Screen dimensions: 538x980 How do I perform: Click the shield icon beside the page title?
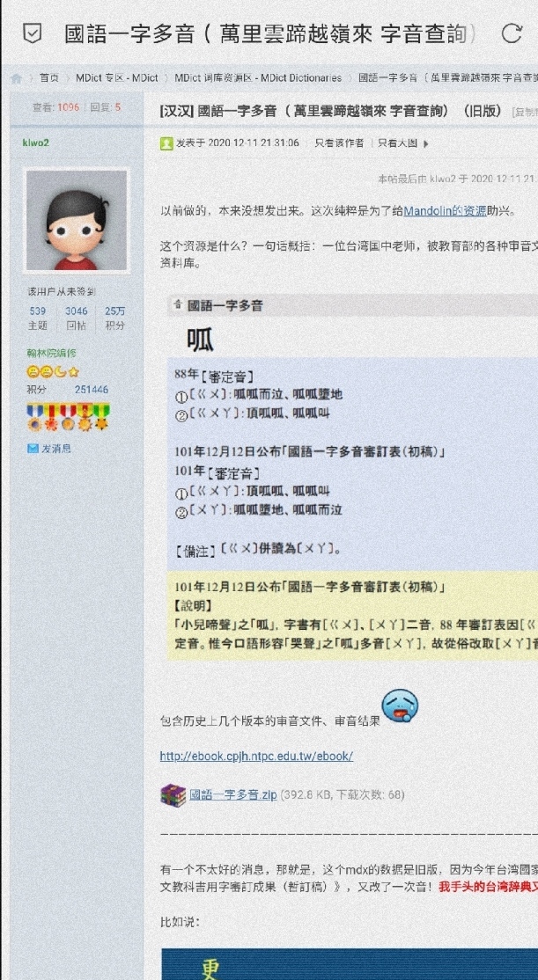pos(32,33)
